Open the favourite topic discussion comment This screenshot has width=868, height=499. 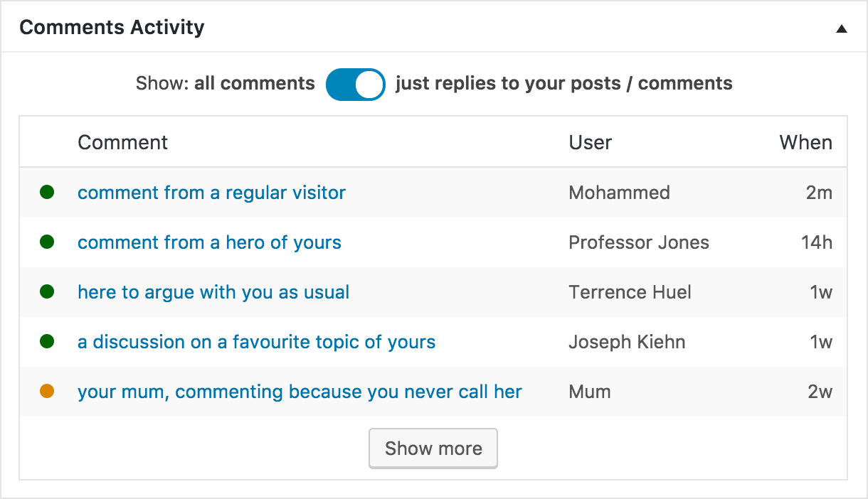(256, 342)
